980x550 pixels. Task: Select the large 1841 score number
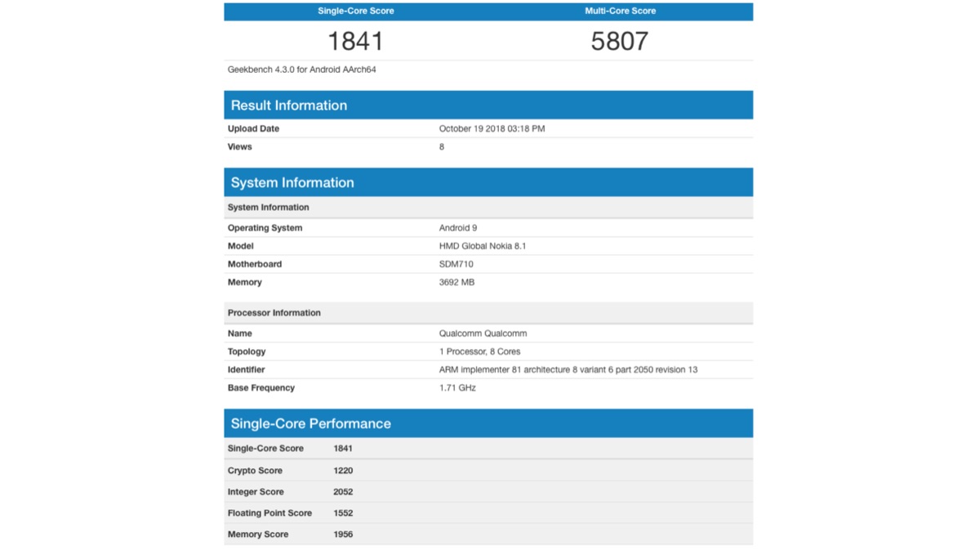[355, 41]
